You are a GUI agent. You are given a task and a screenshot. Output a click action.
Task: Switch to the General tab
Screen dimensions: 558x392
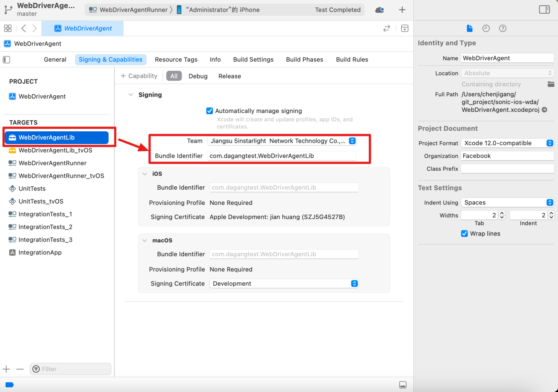[x=55, y=60]
